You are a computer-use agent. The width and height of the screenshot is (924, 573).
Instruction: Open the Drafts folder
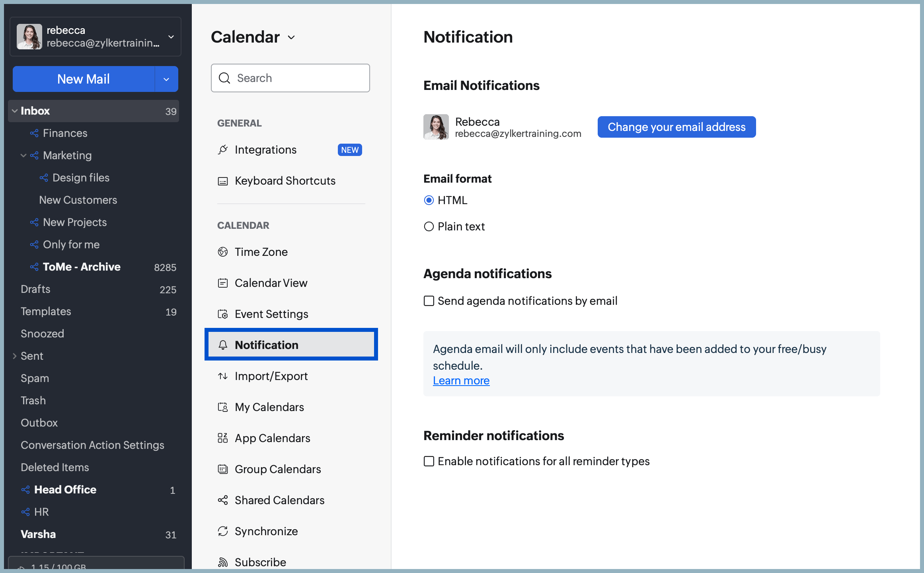coord(94,289)
